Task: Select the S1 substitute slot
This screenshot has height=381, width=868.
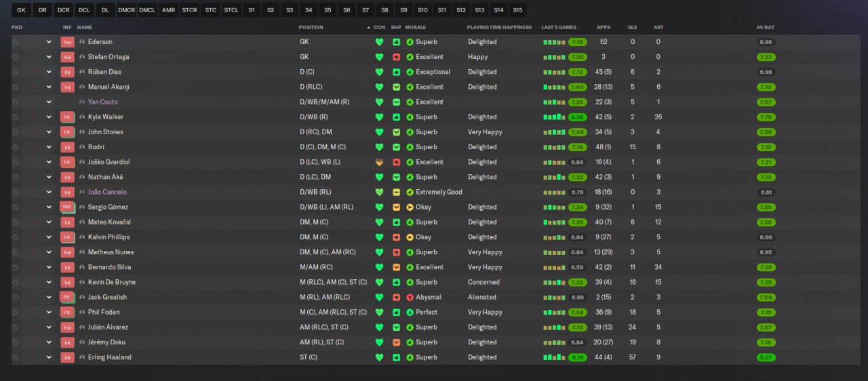Action: (x=252, y=10)
